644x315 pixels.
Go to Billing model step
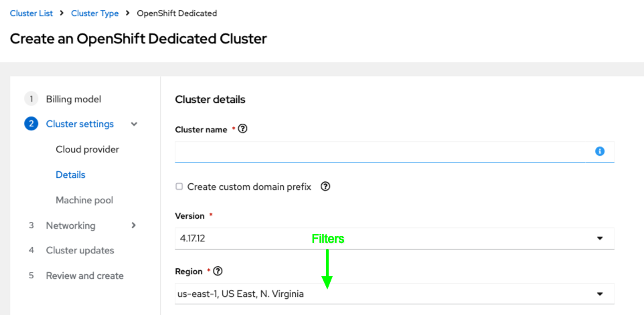coord(74,99)
